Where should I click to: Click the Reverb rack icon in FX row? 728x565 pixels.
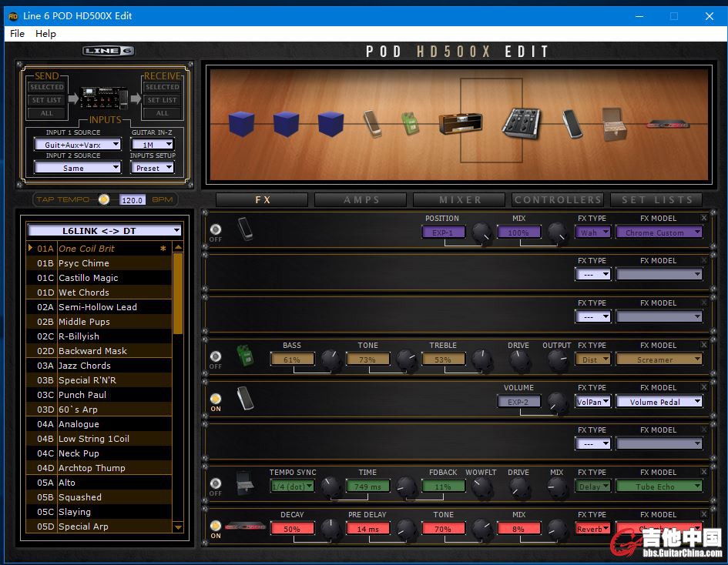(x=245, y=527)
